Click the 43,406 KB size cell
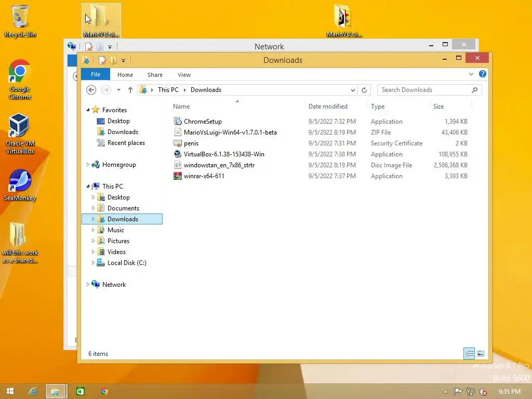The image size is (532, 399). click(454, 132)
